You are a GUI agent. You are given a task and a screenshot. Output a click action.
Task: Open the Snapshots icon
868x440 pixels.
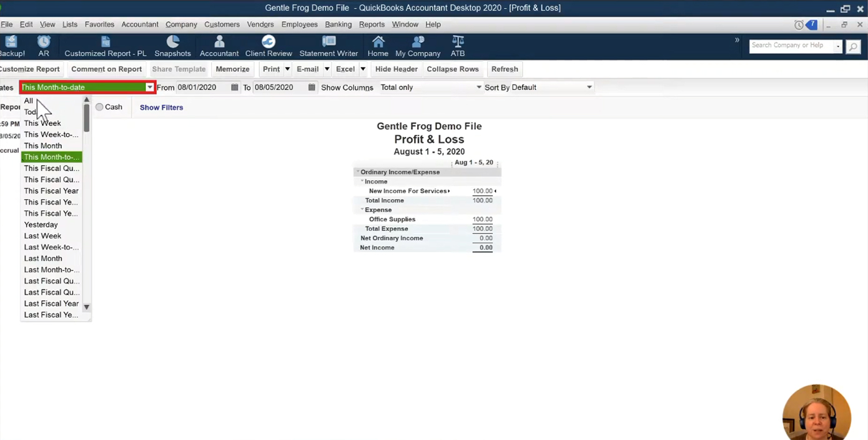coord(172,46)
